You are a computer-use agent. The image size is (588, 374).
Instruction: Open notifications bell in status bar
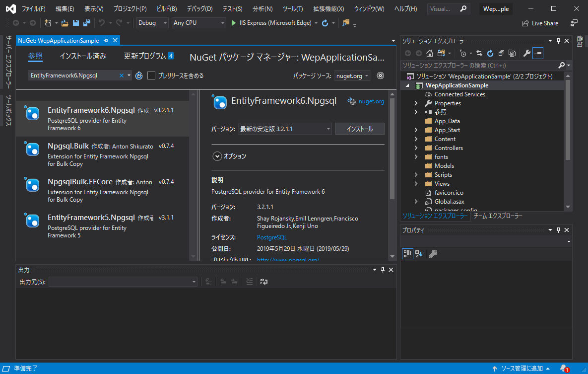(x=564, y=369)
